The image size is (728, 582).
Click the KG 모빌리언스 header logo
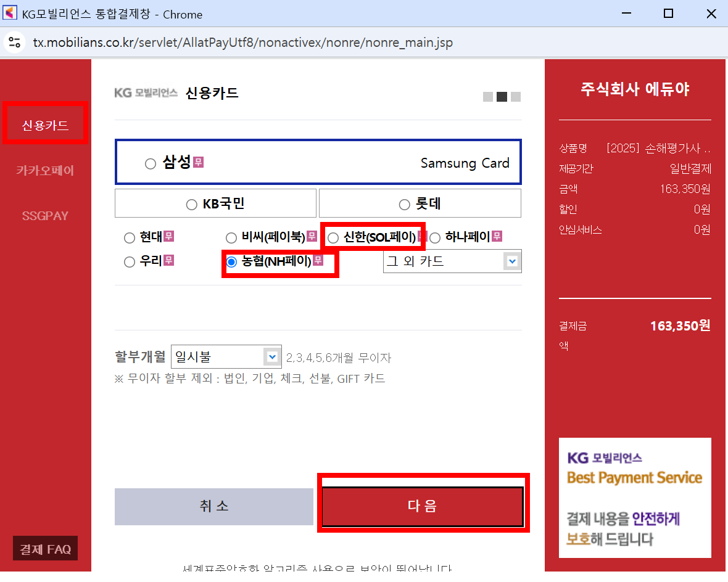[146, 93]
